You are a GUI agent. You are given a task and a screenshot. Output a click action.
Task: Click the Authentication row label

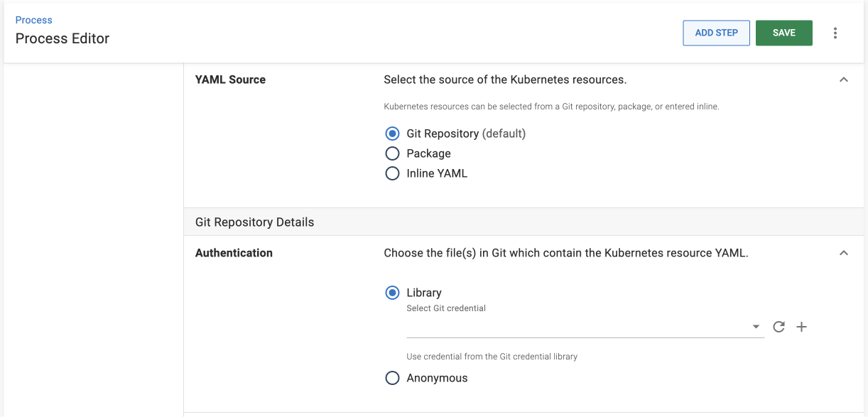coord(234,253)
